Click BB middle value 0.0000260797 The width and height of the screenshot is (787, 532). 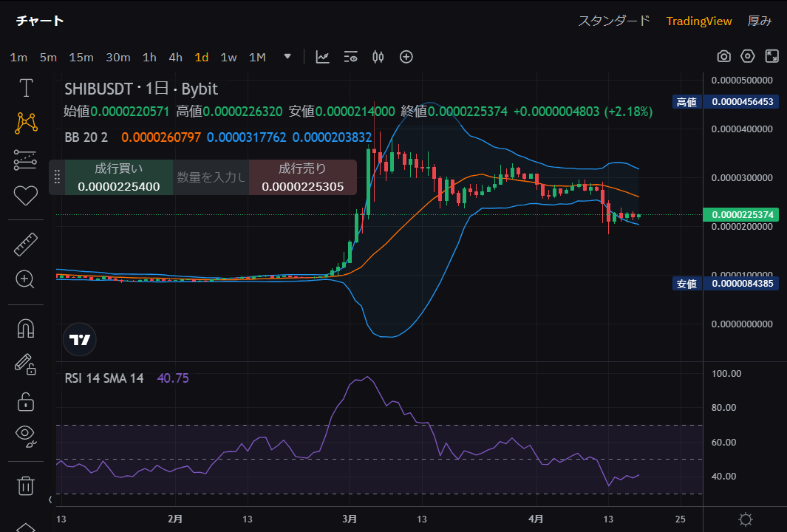click(x=161, y=137)
